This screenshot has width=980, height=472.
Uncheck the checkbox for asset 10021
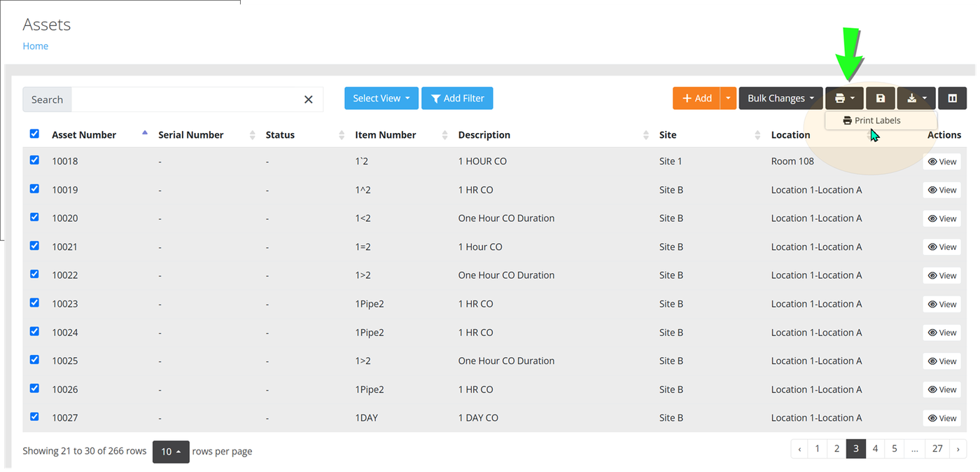(x=34, y=246)
